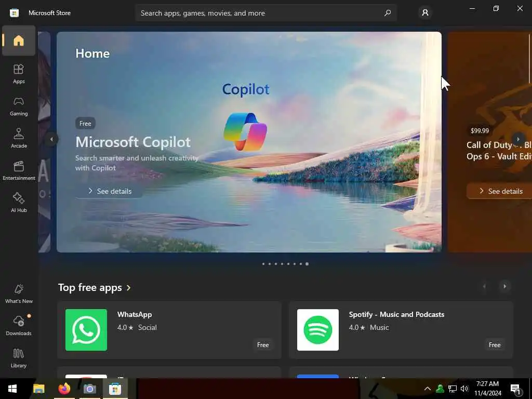Open the Library page
Image resolution: width=532 pixels, height=399 pixels.
[x=19, y=358]
